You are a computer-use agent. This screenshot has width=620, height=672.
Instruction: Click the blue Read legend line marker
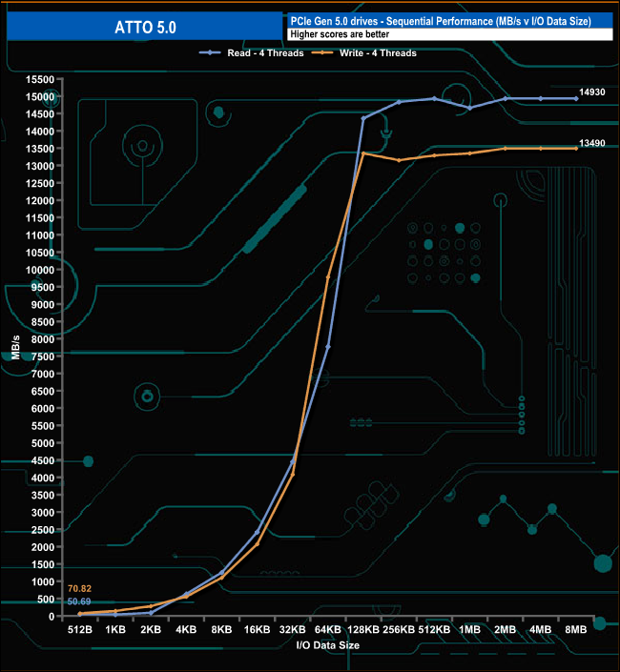[210, 53]
